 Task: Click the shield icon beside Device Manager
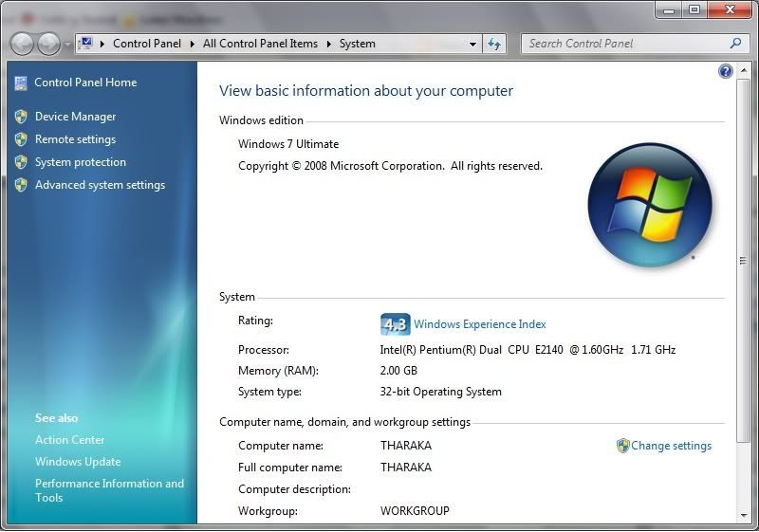tap(21, 117)
